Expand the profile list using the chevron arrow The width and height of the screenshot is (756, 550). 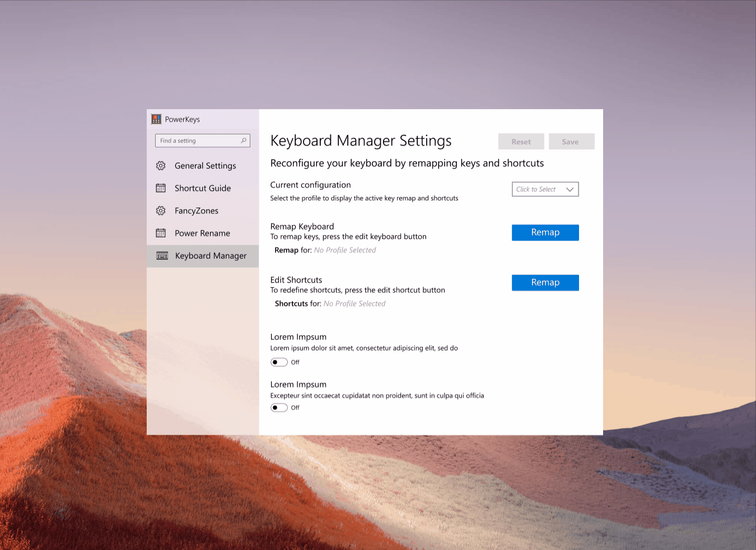[x=570, y=189]
